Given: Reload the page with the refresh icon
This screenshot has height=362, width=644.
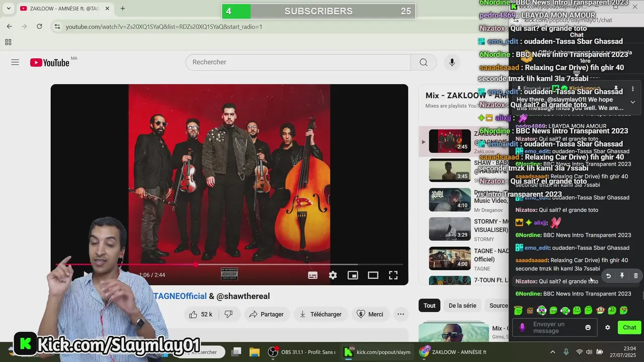Looking at the screenshot, I should [39, 26].
